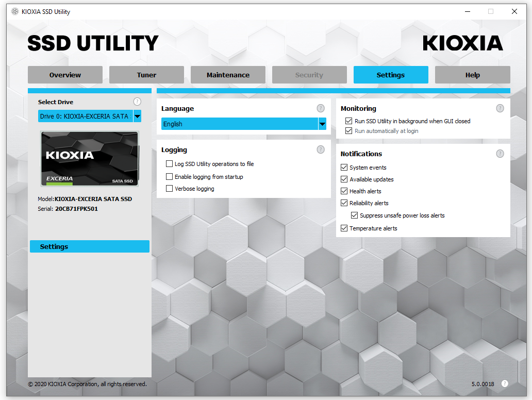Uncheck Available updates notifications
The image size is (532, 400).
344,179
